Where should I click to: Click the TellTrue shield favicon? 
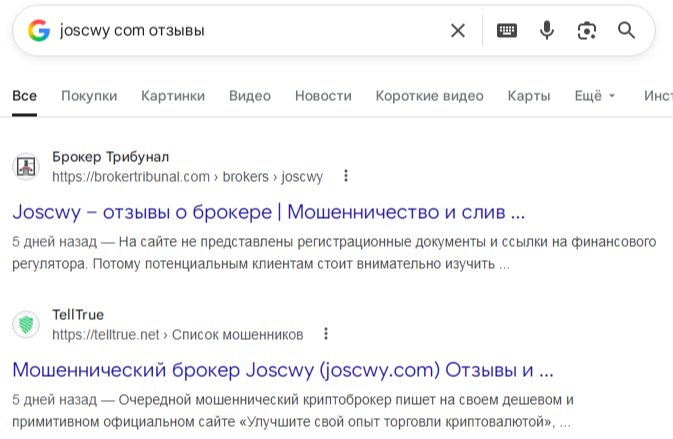click(27, 324)
